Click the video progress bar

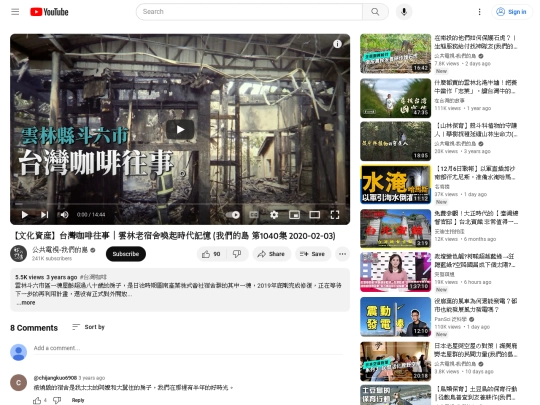(x=180, y=204)
